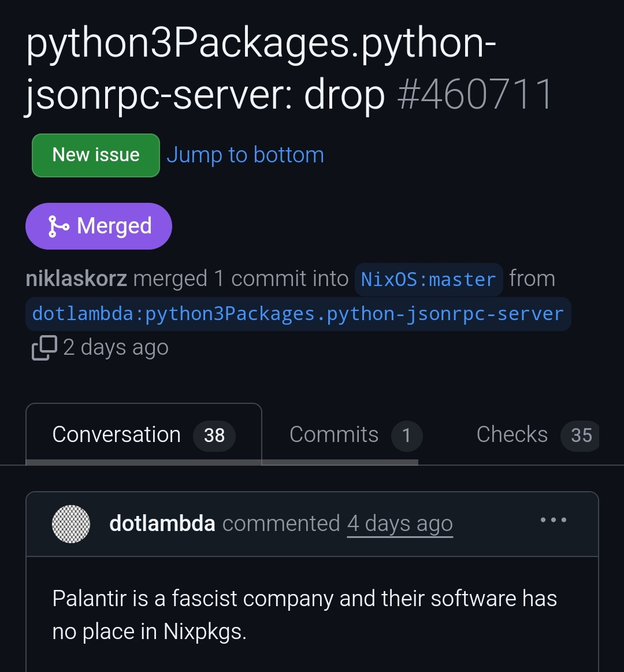This screenshot has width=624, height=672.
Task: Click the Checks count badge 35
Action: [581, 436]
